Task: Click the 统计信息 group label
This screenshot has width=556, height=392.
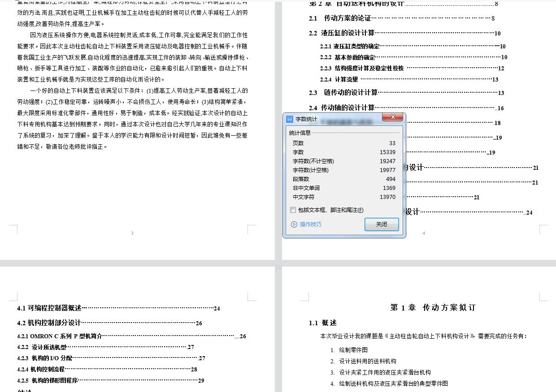Action: tap(300, 133)
